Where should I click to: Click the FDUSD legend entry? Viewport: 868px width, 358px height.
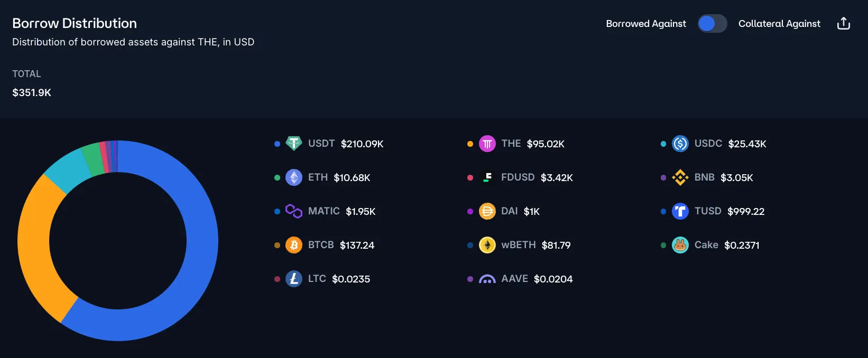tap(520, 177)
